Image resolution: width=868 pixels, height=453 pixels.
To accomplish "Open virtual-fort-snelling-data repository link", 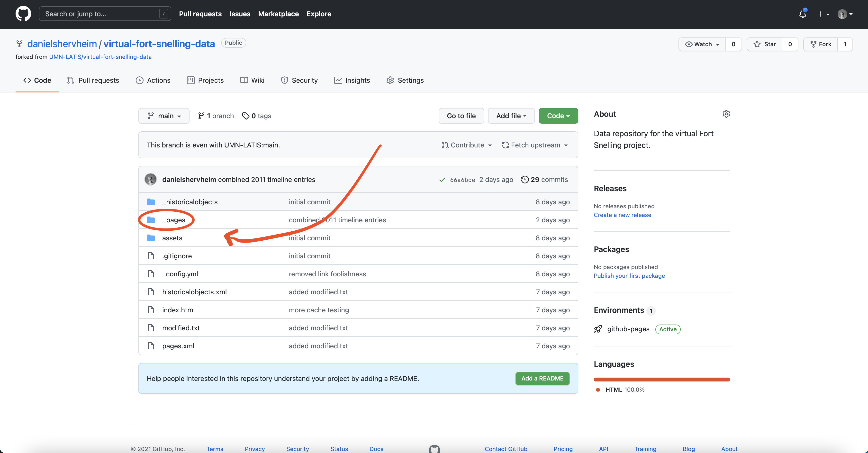I will 159,44.
